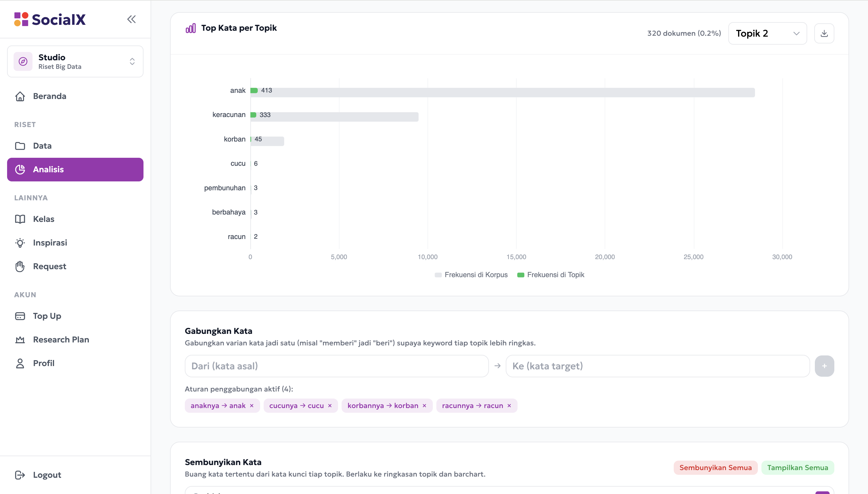Click the value 333 next to keracunan
The height and width of the screenshot is (494, 868).
(265, 115)
